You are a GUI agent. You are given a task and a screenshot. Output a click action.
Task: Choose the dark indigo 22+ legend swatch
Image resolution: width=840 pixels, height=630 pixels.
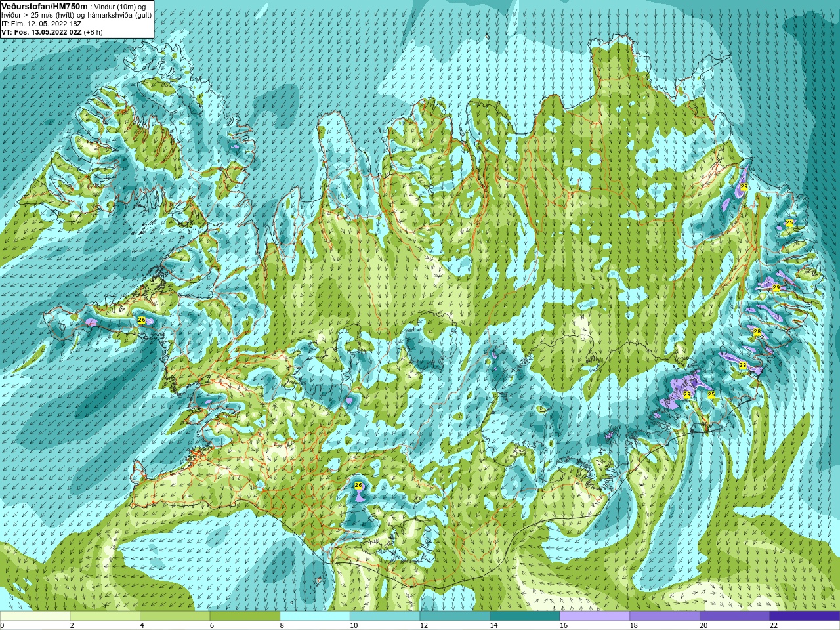(805, 616)
